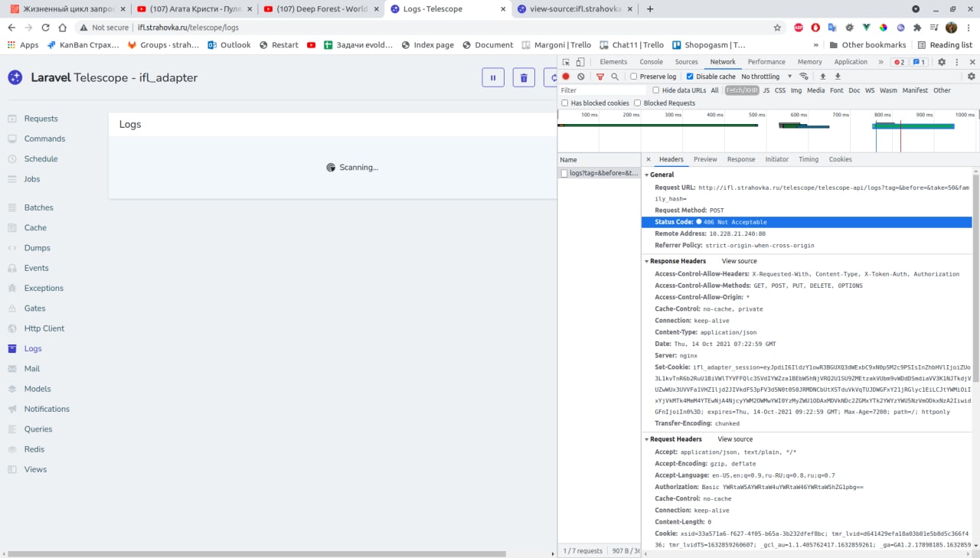Select the All filter type

(714, 90)
